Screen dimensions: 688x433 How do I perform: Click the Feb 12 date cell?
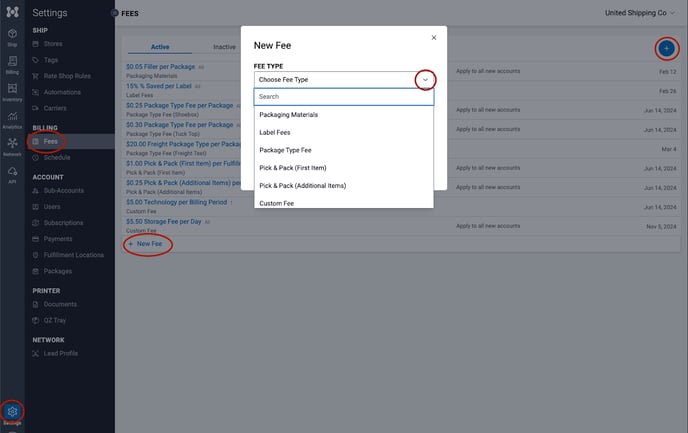[x=667, y=72]
